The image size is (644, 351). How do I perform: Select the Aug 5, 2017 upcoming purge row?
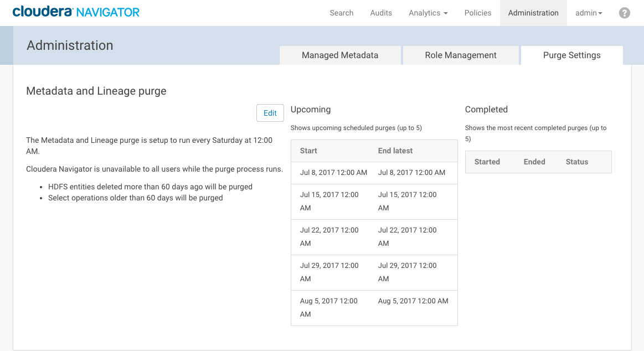point(374,308)
